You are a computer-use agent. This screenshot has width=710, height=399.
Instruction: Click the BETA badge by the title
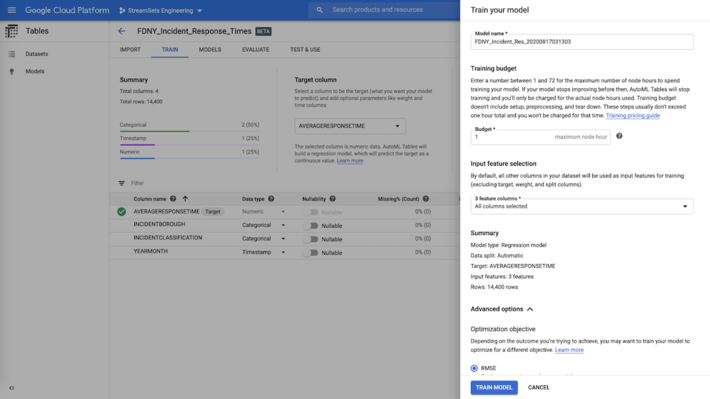[264, 31]
